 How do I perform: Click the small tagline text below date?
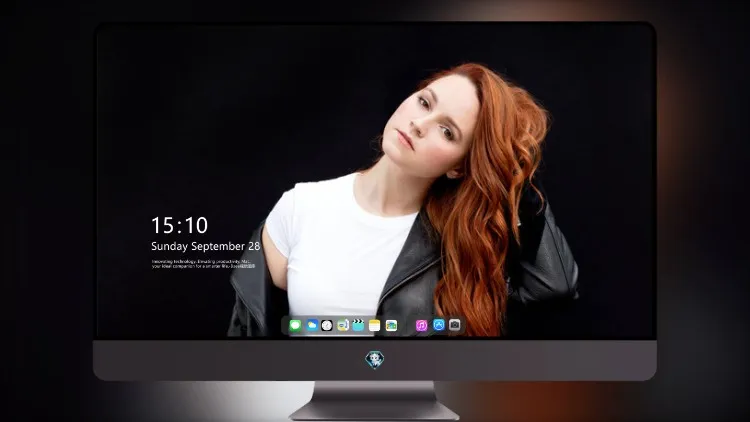pyautogui.click(x=203, y=264)
